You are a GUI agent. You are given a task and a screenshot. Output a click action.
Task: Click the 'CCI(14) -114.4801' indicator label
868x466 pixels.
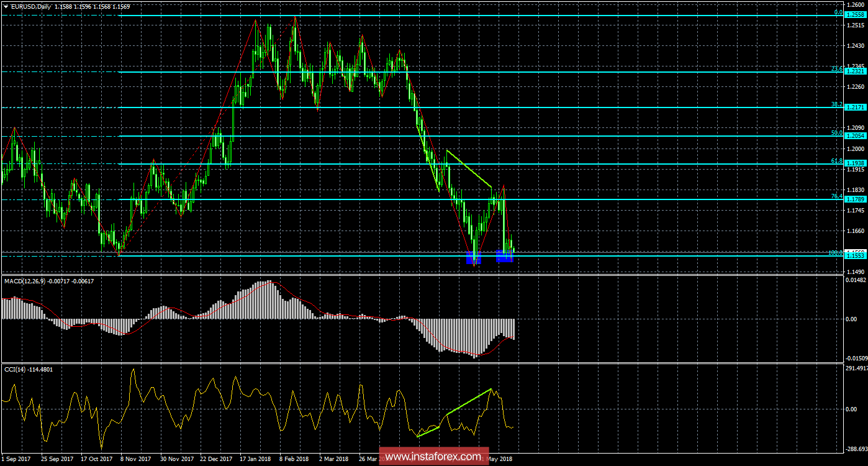pos(29,369)
